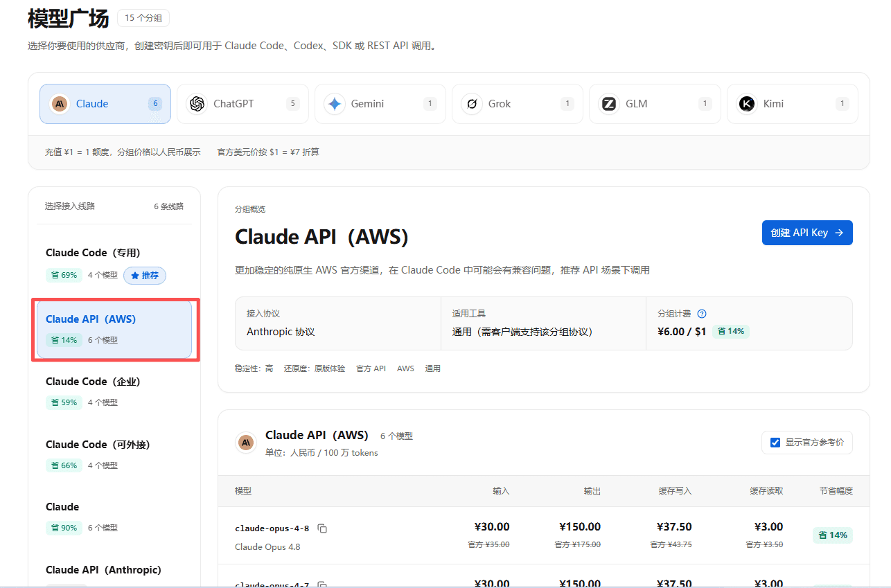Screen dimensions: 891x588
Task: Click the struck-through 官方 ¥35.00 price
Action: [x=488, y=545]
